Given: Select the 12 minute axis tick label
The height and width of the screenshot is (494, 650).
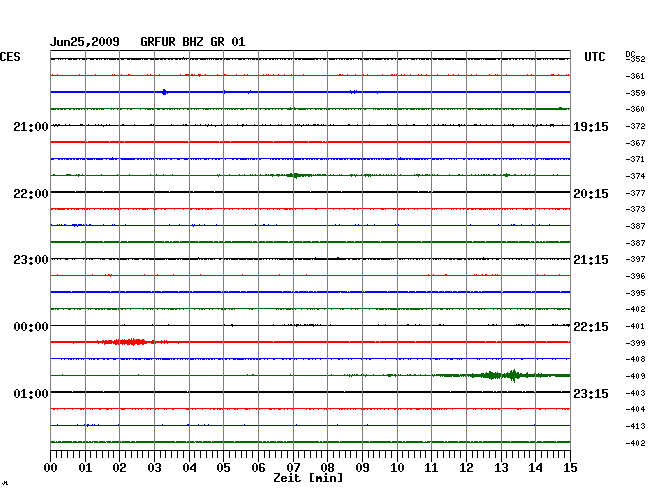Looking at the screenshot, I should (466, 468).
